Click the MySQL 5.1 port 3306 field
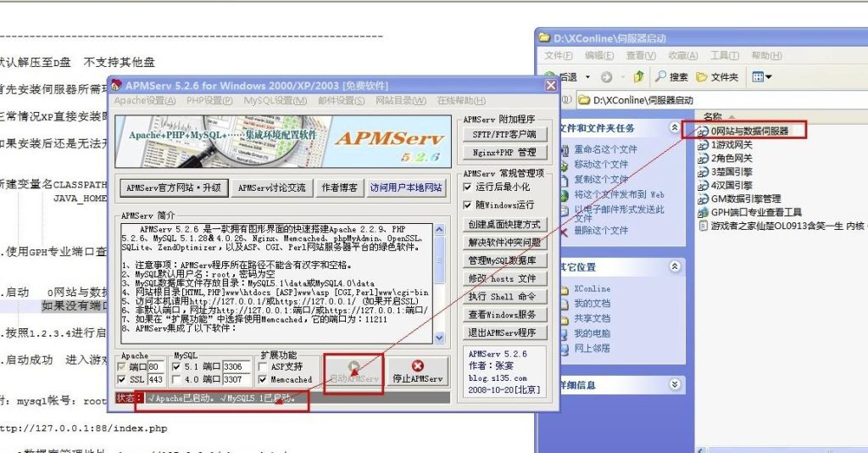The width and height of the screenshot is (868, 453). tap(236, 366)
